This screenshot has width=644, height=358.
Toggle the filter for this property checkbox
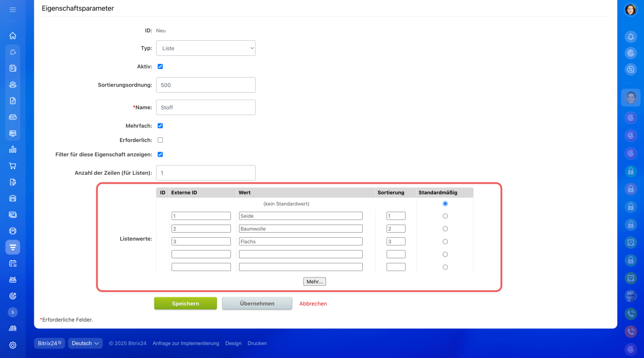coord(160,155)
